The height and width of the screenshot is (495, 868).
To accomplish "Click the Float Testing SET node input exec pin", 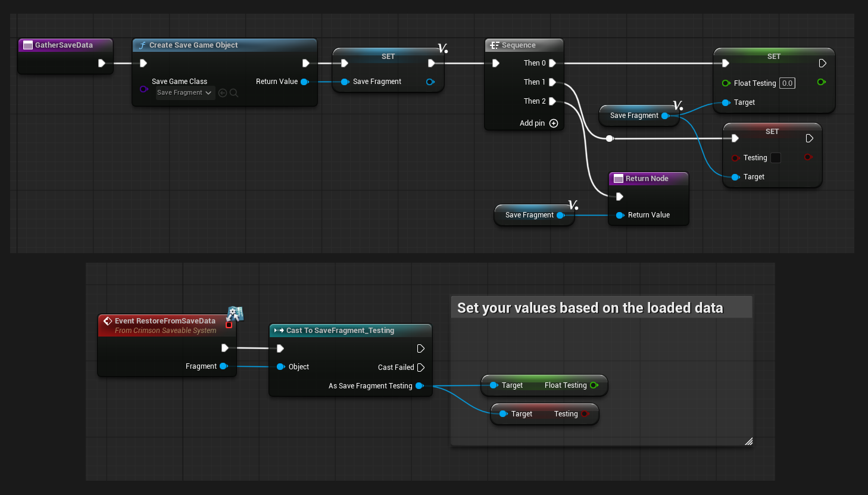I will (725, 63).
